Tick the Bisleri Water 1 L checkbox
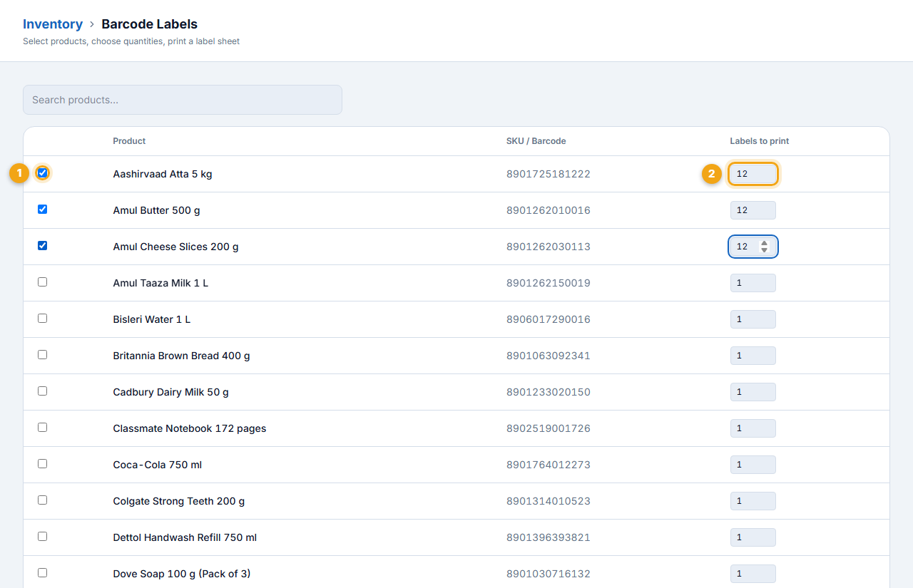913x588 pixels. (42, 319)
